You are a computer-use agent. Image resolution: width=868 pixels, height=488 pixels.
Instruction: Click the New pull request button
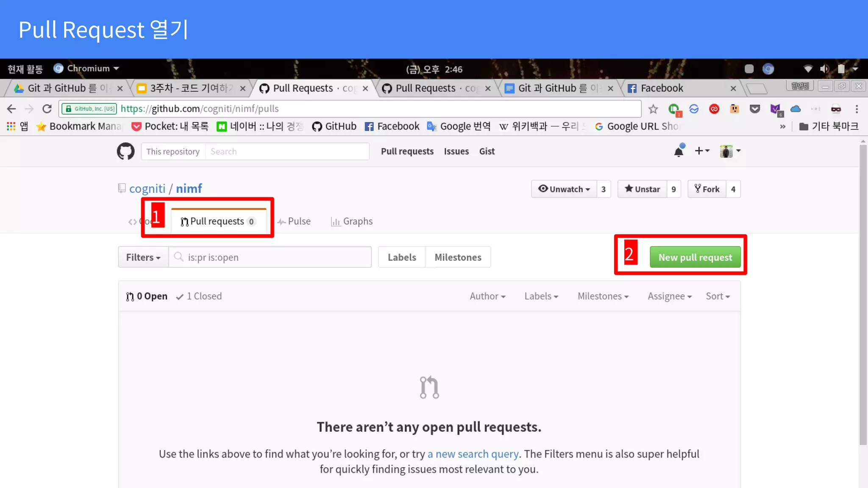(x=695, y=257)
